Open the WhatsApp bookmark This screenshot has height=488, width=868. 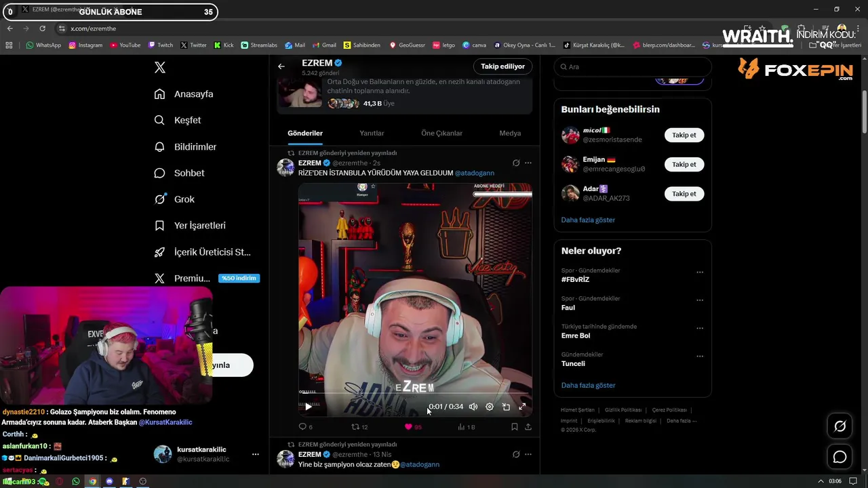click(43, 45)
